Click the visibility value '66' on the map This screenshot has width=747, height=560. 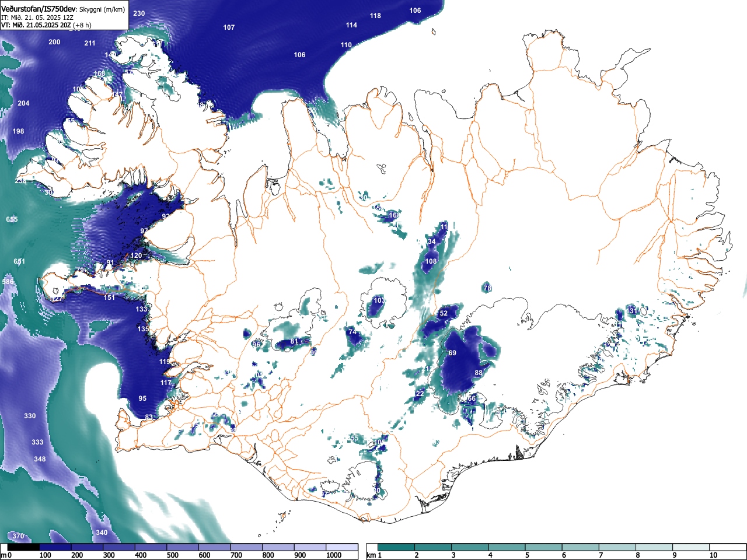(x=472, y=398)
